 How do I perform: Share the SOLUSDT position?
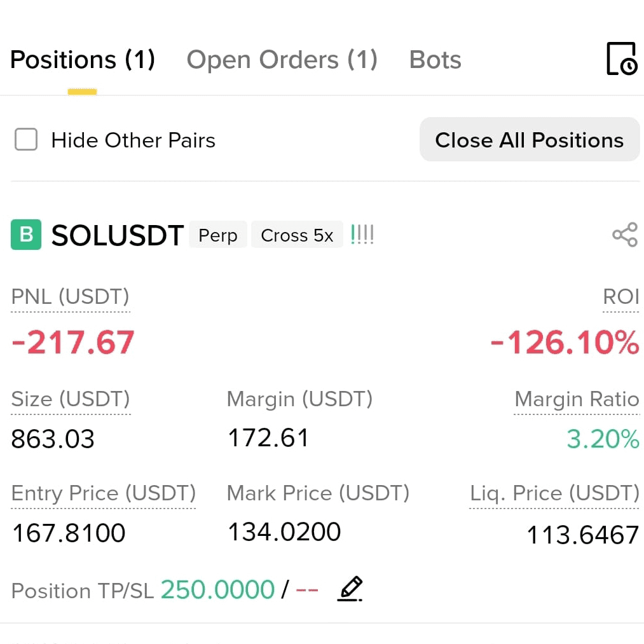coord(625,235)
